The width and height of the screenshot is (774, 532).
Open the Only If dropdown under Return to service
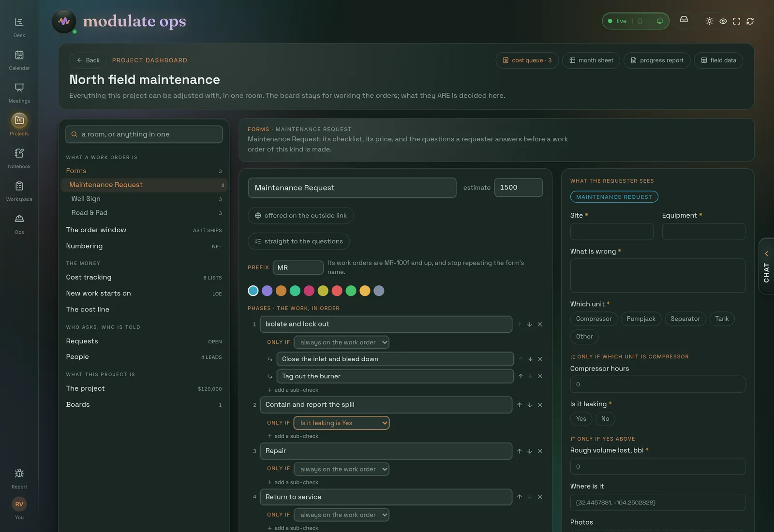342,515
